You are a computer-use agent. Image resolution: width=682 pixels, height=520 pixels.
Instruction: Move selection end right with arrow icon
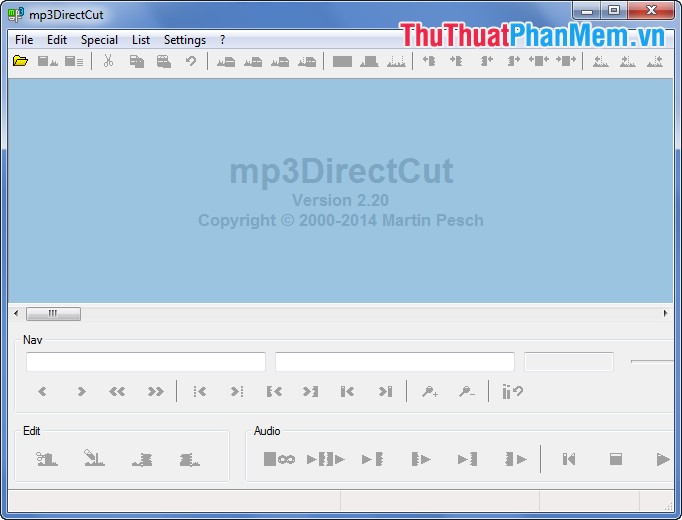pos(514,61)
